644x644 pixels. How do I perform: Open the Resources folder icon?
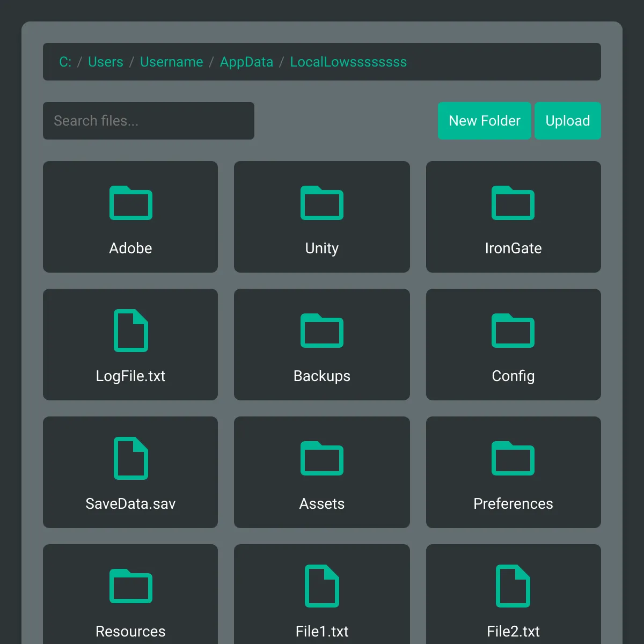130,586
